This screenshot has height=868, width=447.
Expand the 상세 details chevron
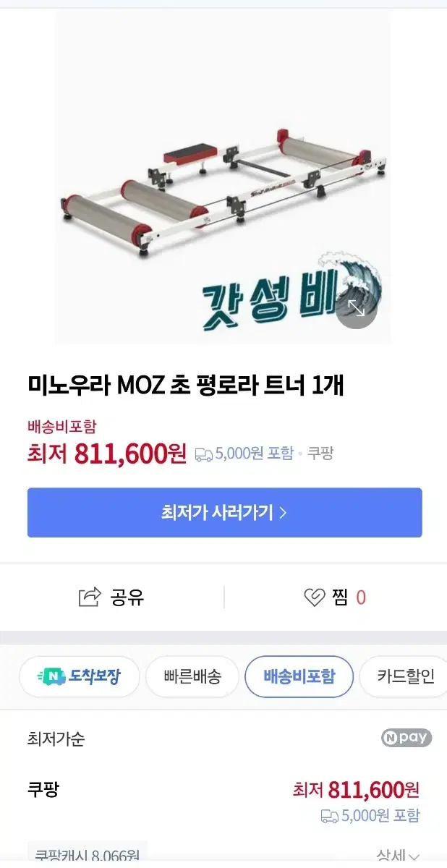coord(413,856)
